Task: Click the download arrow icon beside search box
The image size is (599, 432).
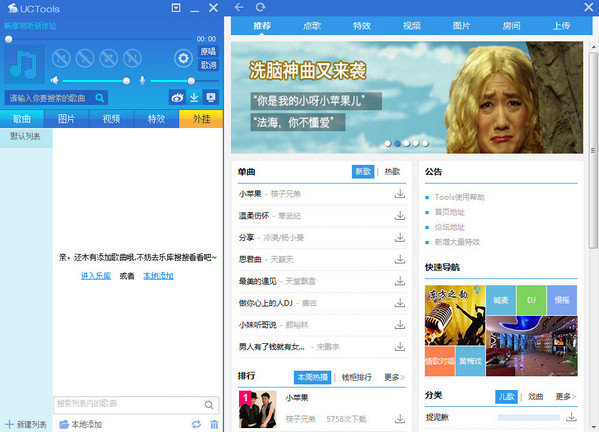Action: tap(194, 97)
